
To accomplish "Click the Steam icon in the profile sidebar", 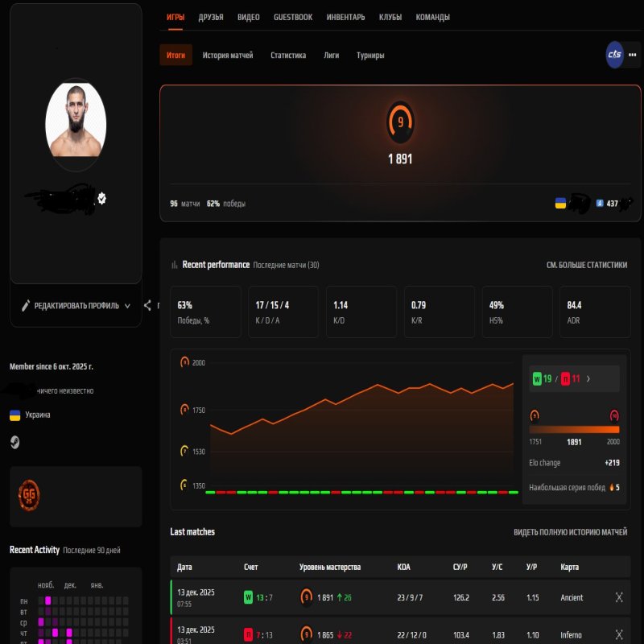I will [13, 442].
